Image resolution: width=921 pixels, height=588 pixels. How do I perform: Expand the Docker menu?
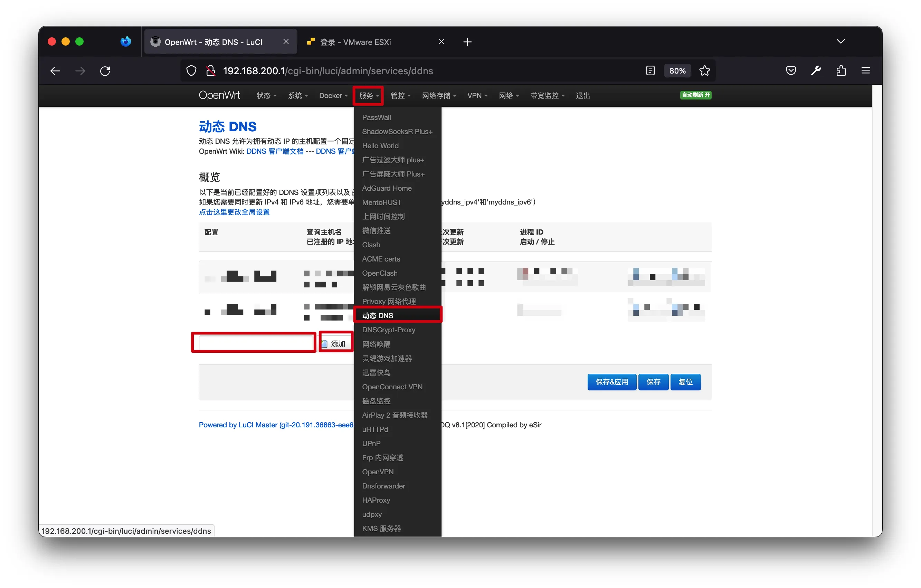333,96
